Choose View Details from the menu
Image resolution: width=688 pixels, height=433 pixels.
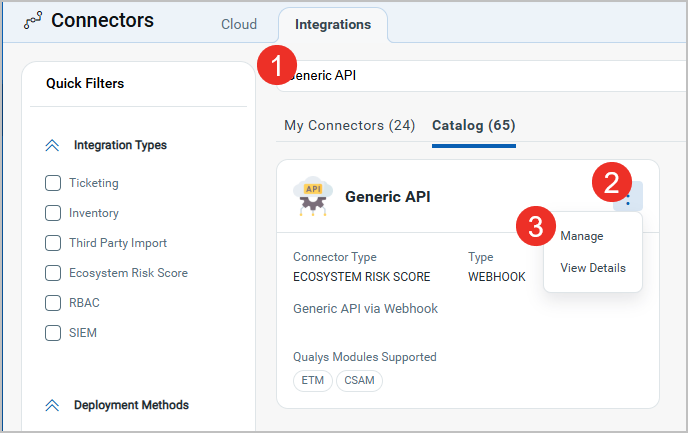tap(593, 268)
